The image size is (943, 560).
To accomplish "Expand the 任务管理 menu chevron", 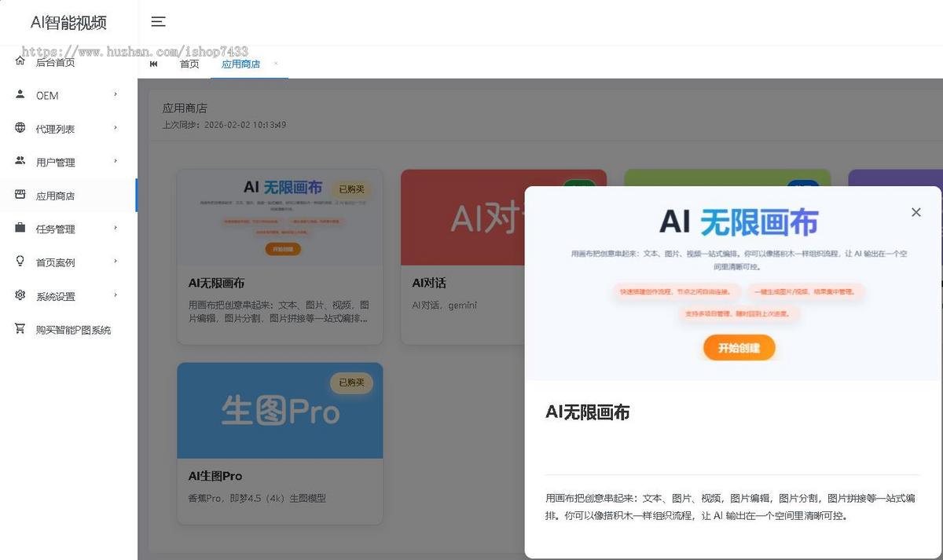I will [116, 229].
